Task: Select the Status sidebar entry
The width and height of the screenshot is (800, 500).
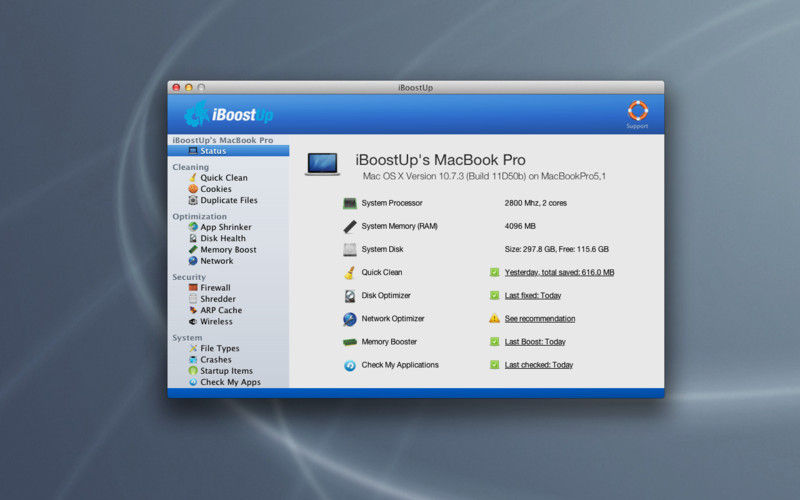Action: (x=212, y=151)
